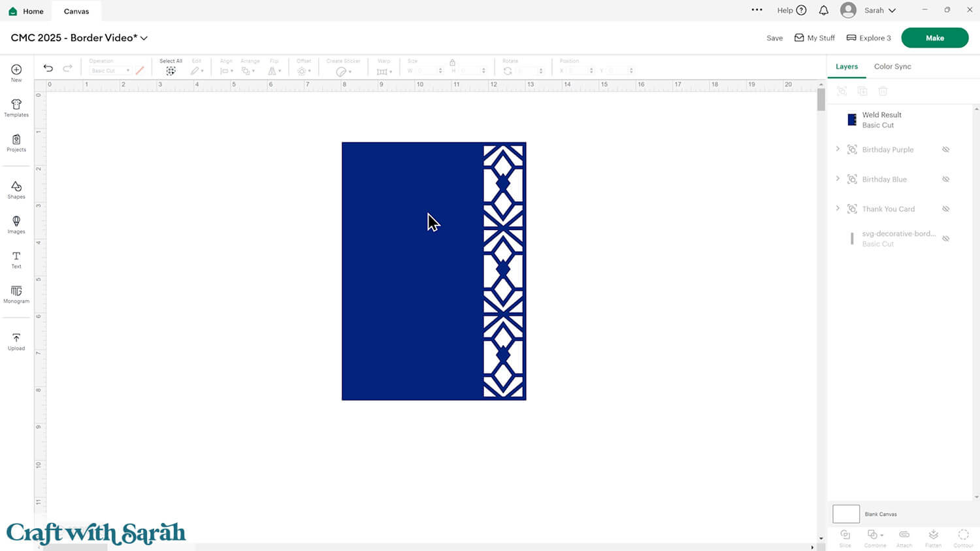The height and width of the screenshot is (551, 980).
Task: Open the Combine dropdown
Action: pos(875,538)
